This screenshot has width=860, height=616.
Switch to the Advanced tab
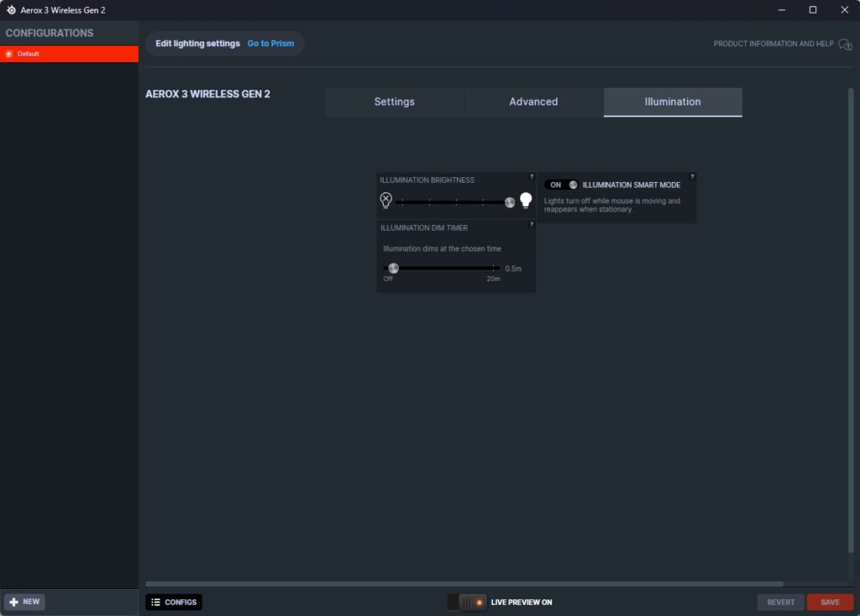[533, 102]
